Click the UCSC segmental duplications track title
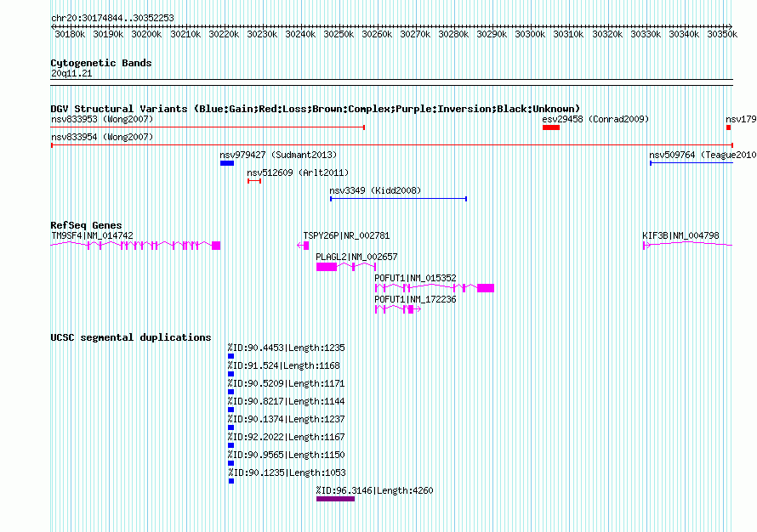This screenshot has width=757, height=532. pos(131,337)
